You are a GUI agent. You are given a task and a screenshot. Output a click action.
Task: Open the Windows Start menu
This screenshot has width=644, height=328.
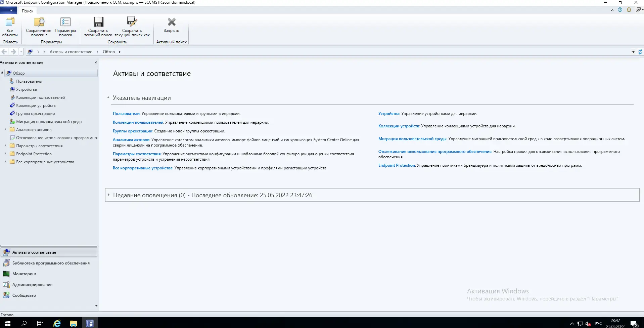[8, 323]
